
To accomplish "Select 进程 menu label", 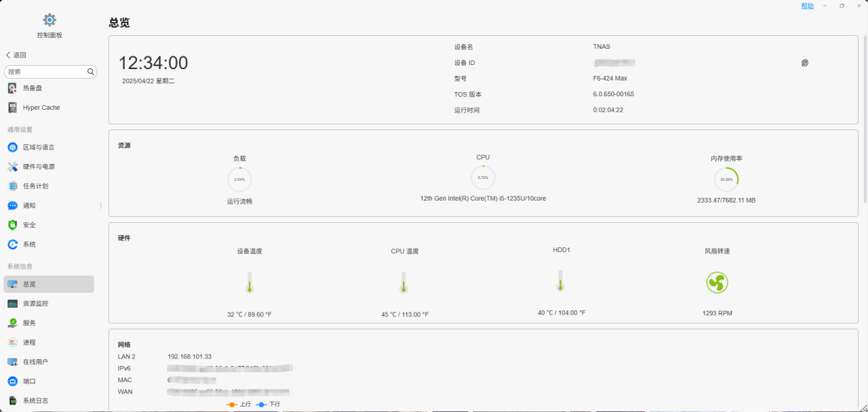I will (x=29, y=342).
